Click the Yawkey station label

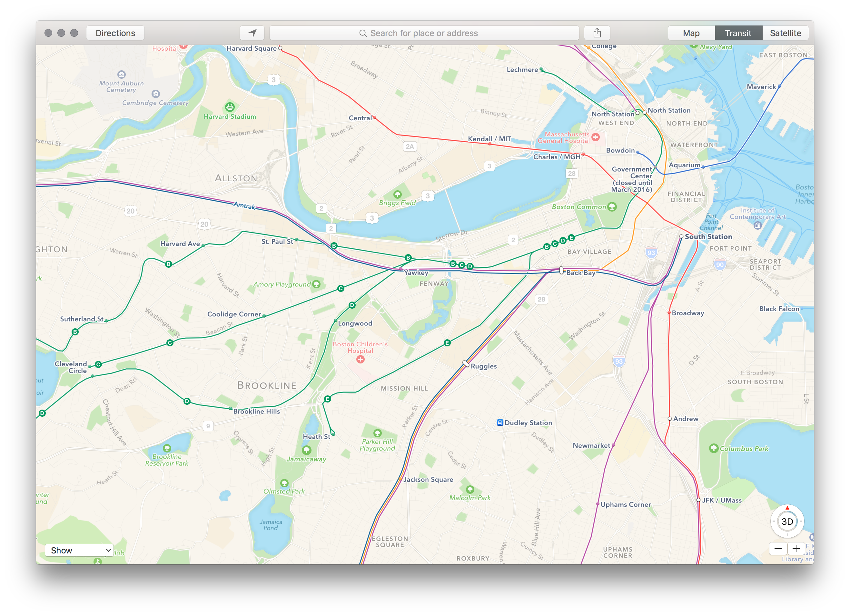tap(416, 273)
